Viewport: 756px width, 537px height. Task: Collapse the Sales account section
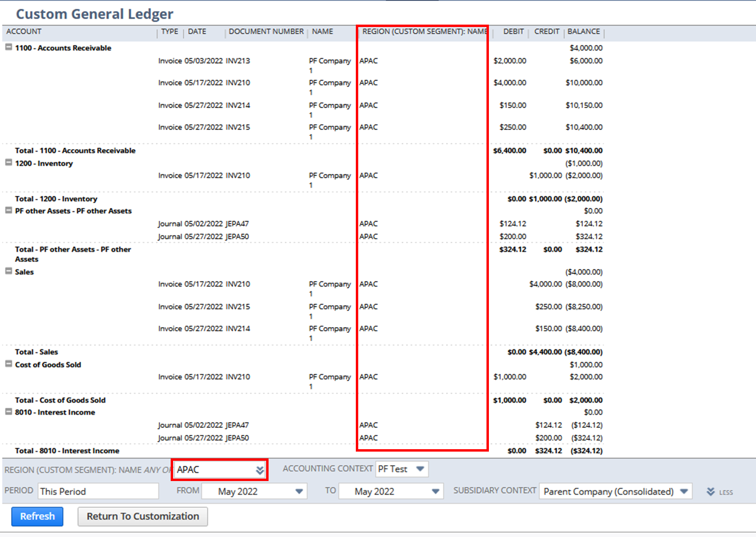[9, 271]
